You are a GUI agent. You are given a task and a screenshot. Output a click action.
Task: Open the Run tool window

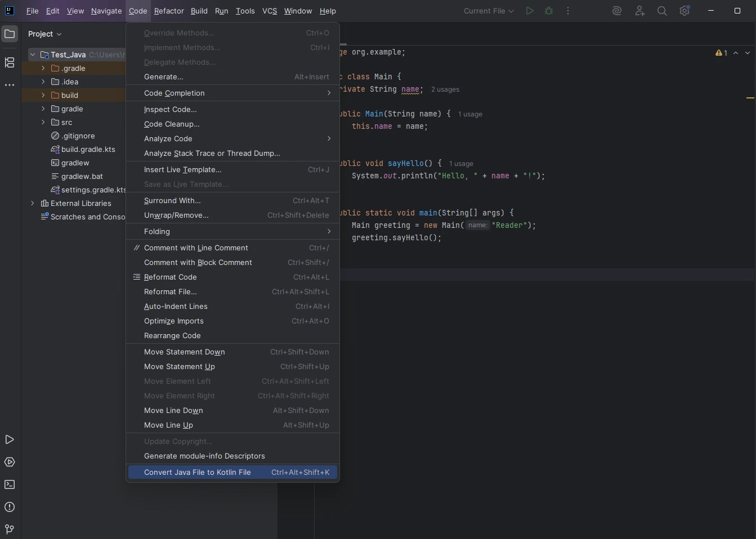pyautogui.click(x=10, y=439)
